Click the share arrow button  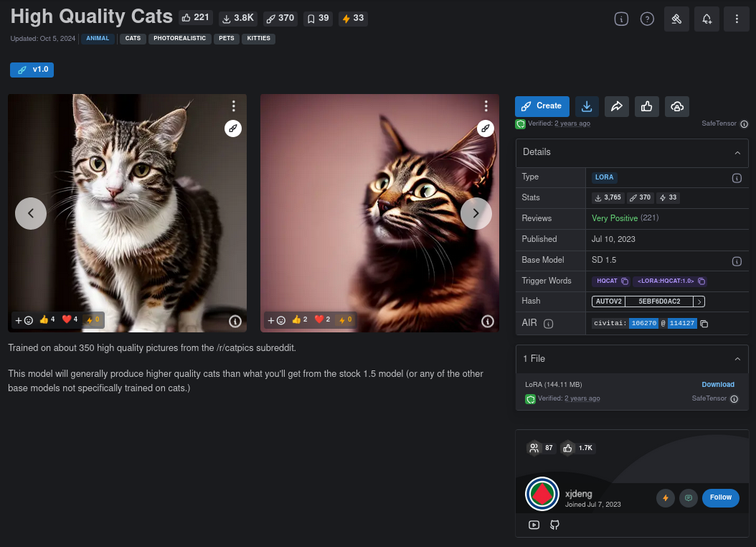coord(617,107)
